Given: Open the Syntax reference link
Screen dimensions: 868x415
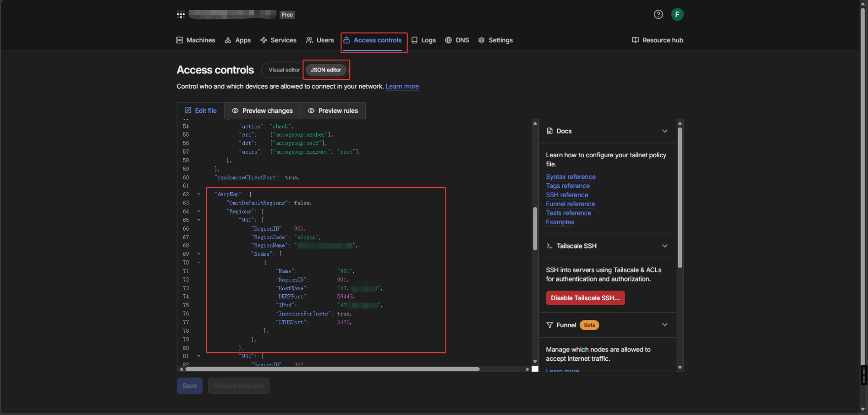Looking at the screenshot, I should [x=570, y=177].
